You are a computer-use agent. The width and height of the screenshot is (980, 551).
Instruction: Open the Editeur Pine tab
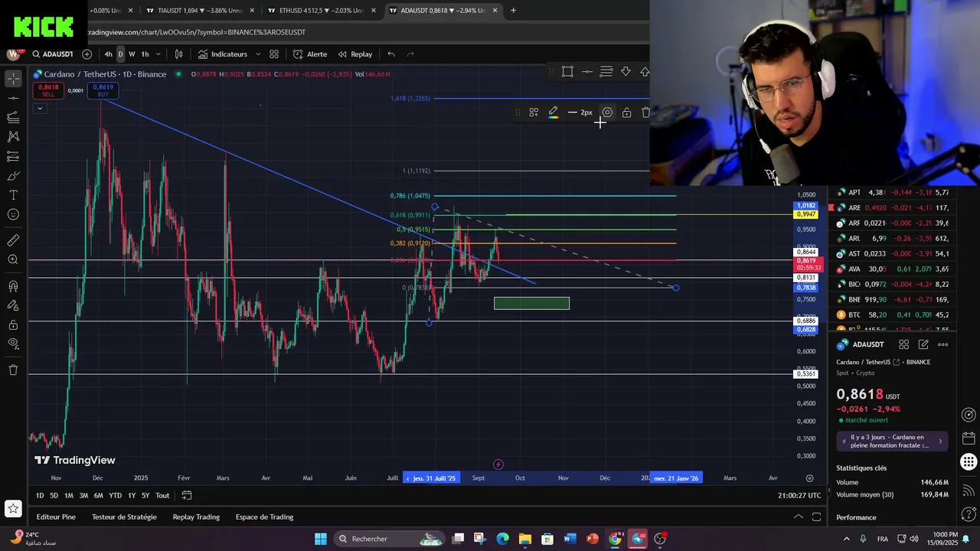click(x=56, y=517)
